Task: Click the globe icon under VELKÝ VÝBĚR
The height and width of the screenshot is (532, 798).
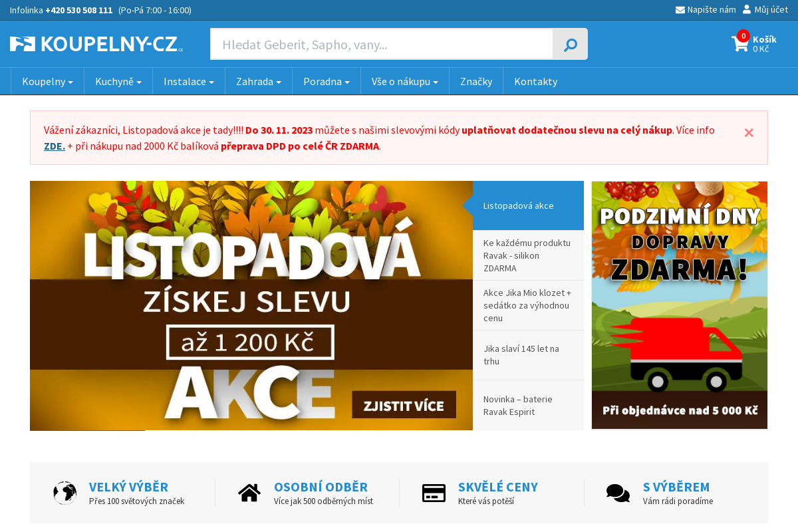Action: coord(64,493)
